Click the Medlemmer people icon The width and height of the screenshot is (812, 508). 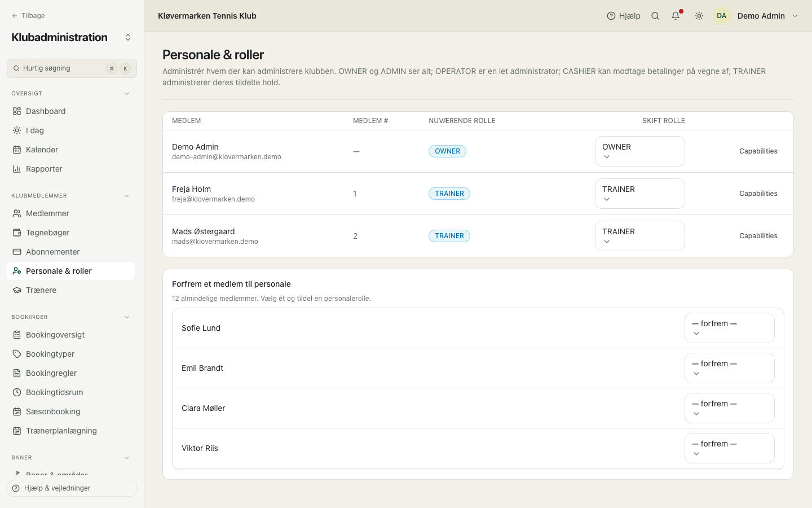click(x=17, y=213)
